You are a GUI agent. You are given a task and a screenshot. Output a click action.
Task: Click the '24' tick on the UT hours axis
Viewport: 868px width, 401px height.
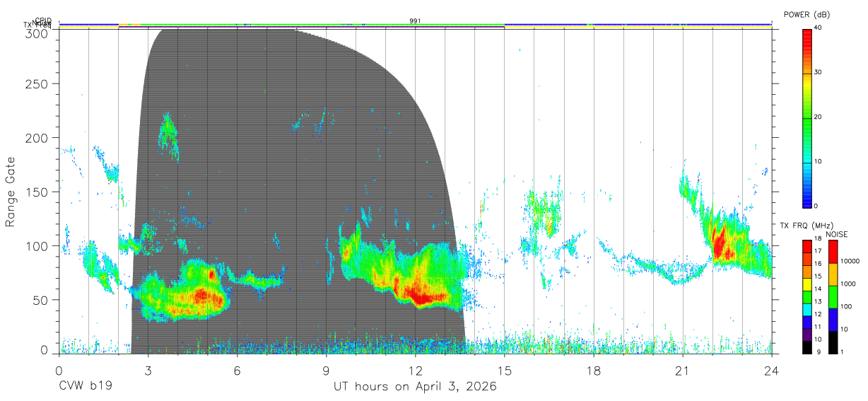coord(771,370)
